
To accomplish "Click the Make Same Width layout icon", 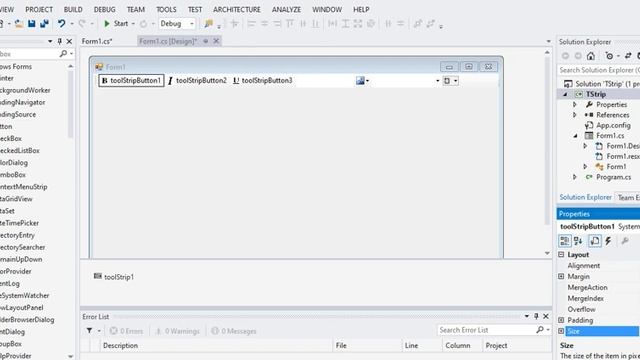I will (x=332, y=24).
